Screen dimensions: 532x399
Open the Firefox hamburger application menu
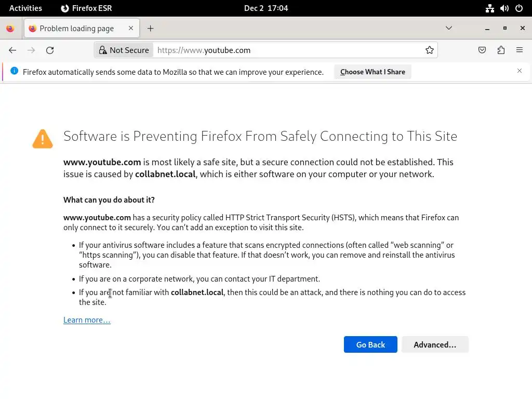pos(520,50)
